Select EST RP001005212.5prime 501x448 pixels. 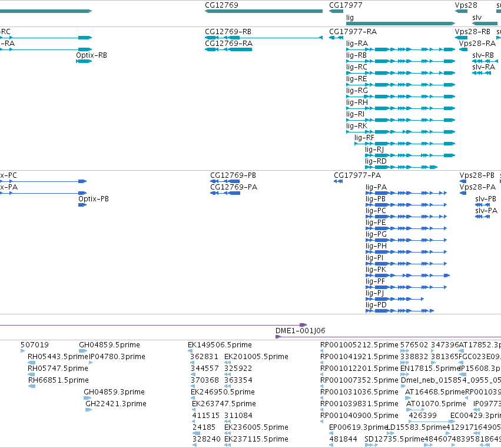tap(359, 345)
